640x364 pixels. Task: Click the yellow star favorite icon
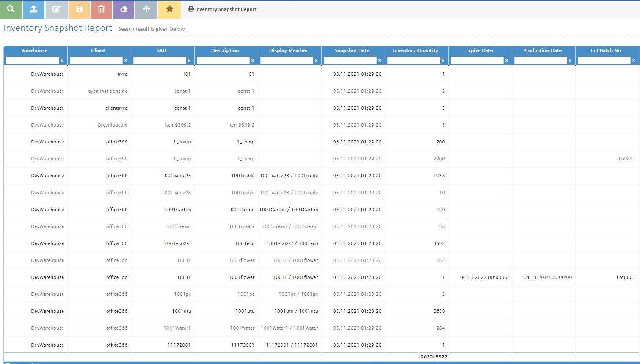169,9
